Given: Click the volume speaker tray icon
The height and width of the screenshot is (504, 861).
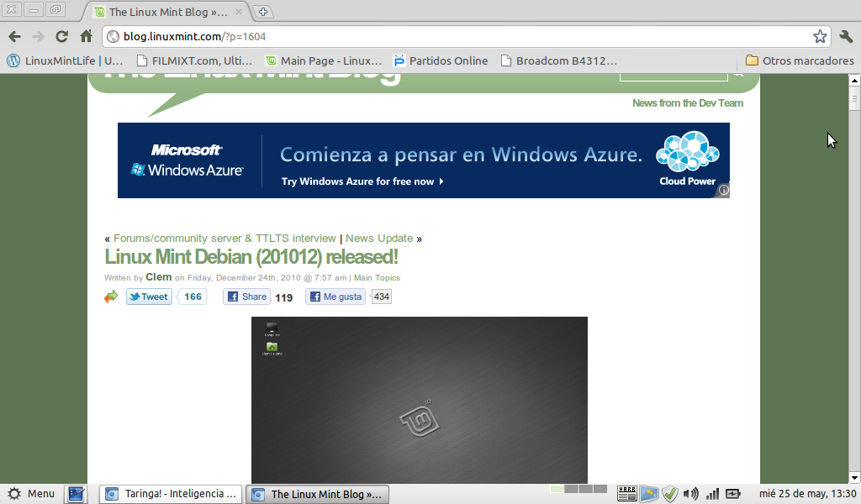Looking at the screenshot, I should 691,494.
